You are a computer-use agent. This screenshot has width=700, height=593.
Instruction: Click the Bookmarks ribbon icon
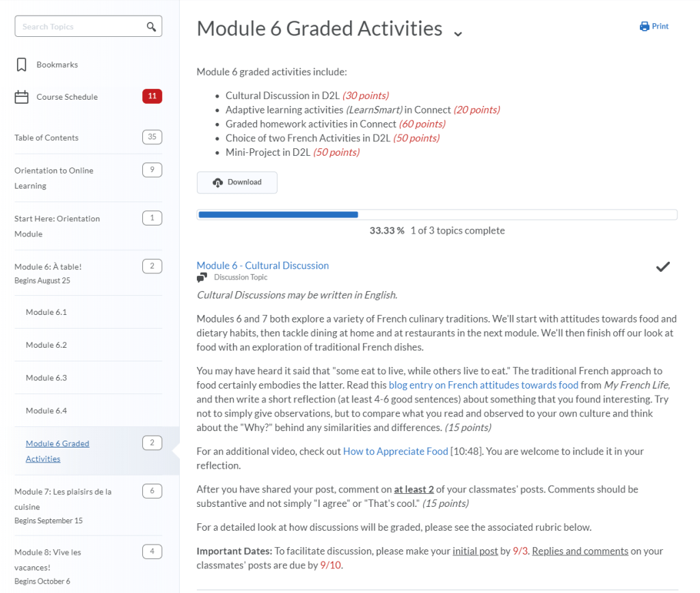tap(22, 65)
